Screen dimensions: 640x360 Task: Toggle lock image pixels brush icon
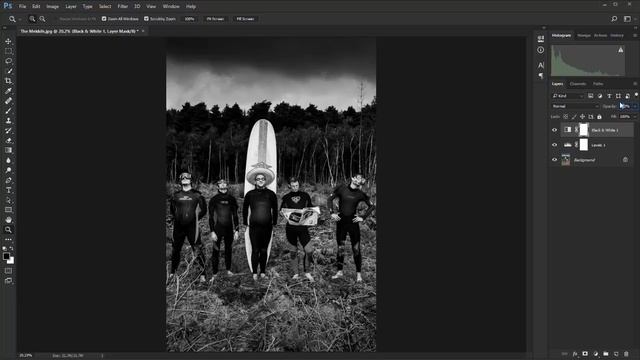574,117
